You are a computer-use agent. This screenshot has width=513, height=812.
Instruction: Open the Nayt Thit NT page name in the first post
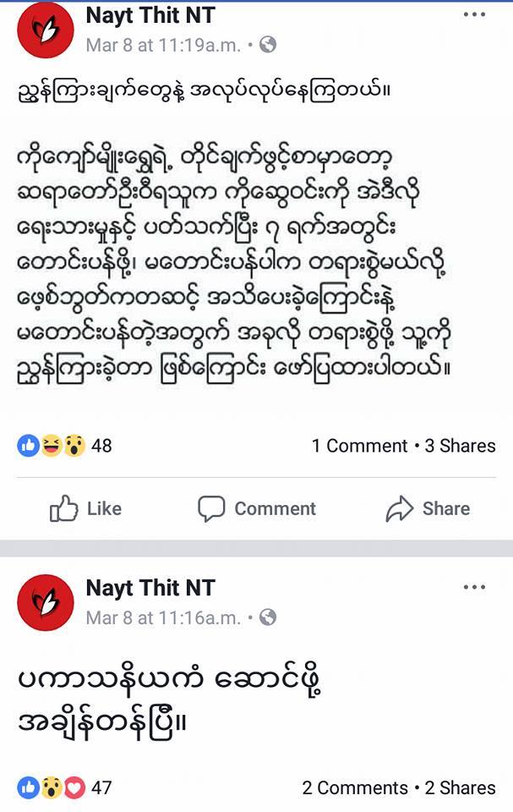(150, 15)
